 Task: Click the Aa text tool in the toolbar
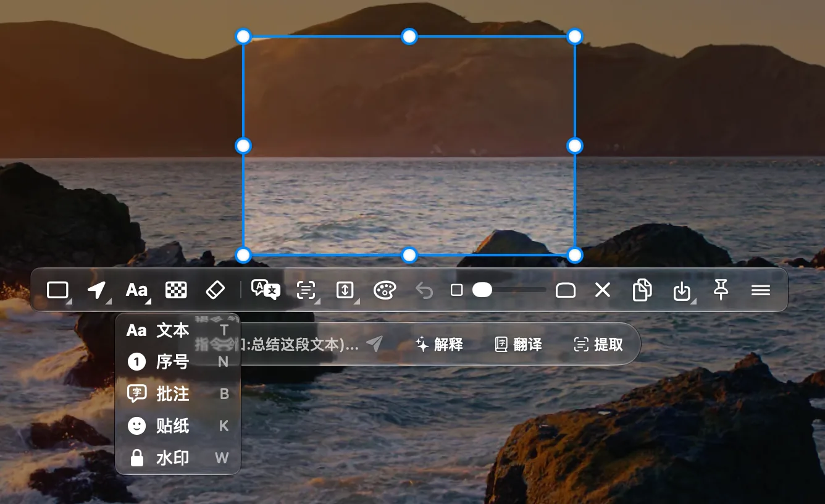tap(136, 290)
